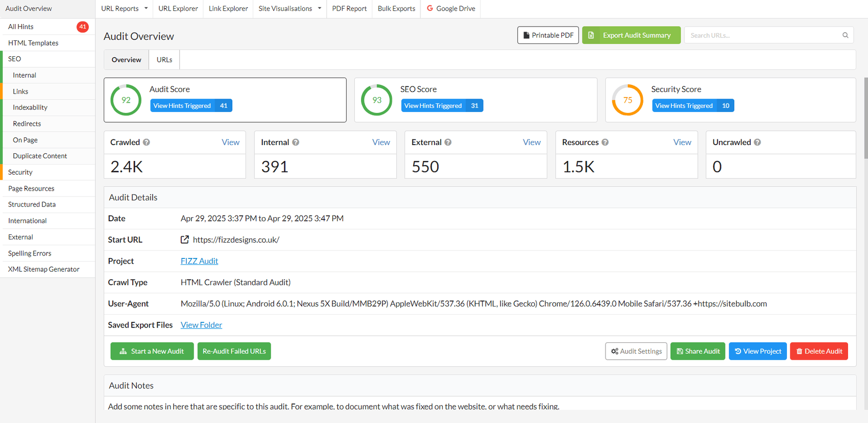Image resolution: width=868 pixels, height=423 pixels.
Task: Open Structured Data in sidebar
Action: (47, 204)
